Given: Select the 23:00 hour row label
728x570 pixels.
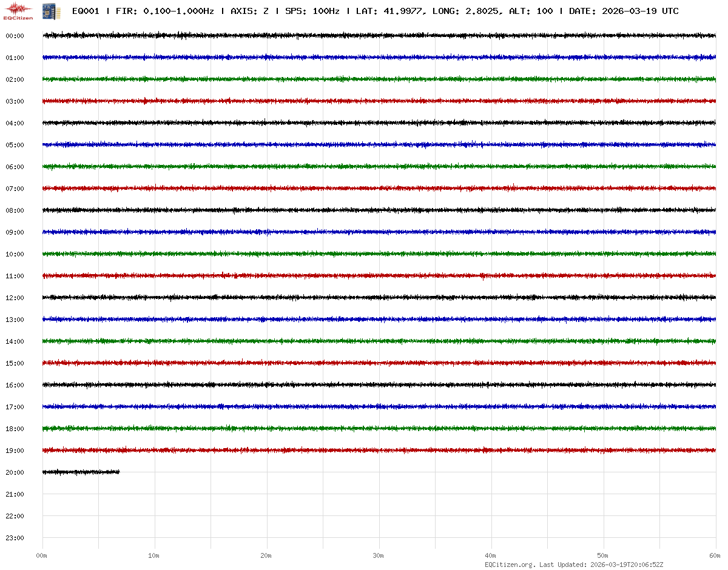Looking at the screenshot, I should pyautogui.click(x=15, y=538).
